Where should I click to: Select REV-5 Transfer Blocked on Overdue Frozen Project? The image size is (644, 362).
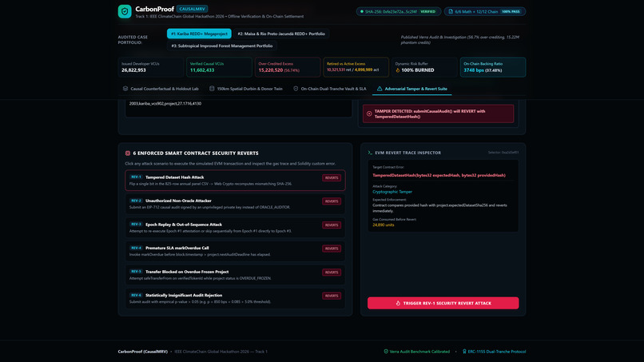coord(236,275)
